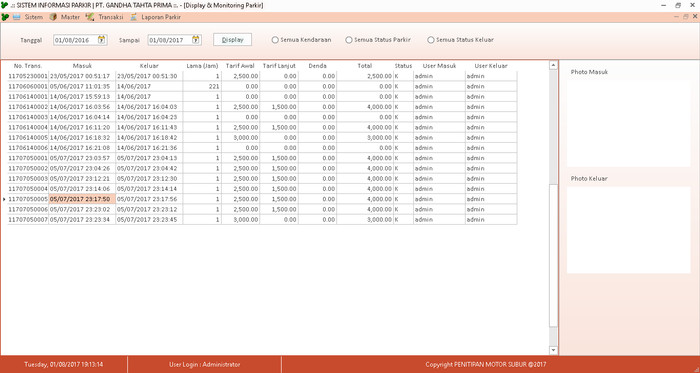The width and height of the screenshot is (700, 373).
Task: Select transaction row 11706140003
Action: pos(262,117)
